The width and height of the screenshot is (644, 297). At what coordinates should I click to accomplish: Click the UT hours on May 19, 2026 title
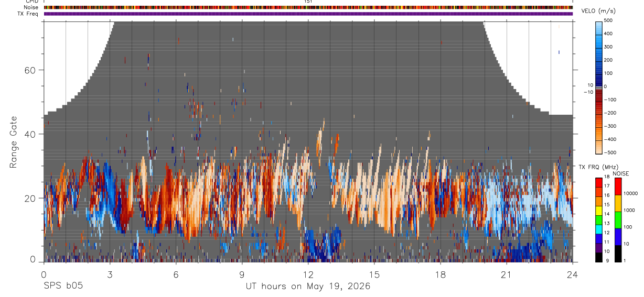[x=308, y=287]
